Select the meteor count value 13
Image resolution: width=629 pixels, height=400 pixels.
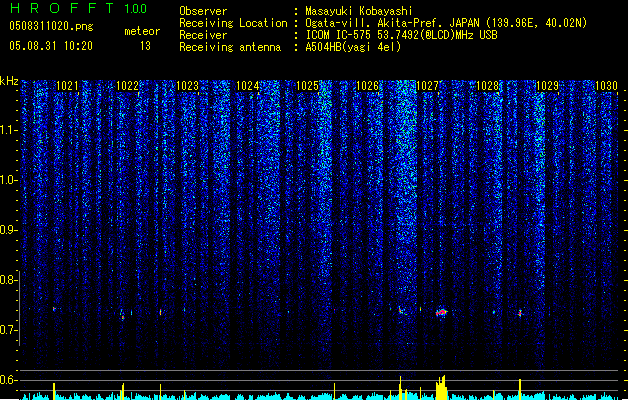click(145, 46)
